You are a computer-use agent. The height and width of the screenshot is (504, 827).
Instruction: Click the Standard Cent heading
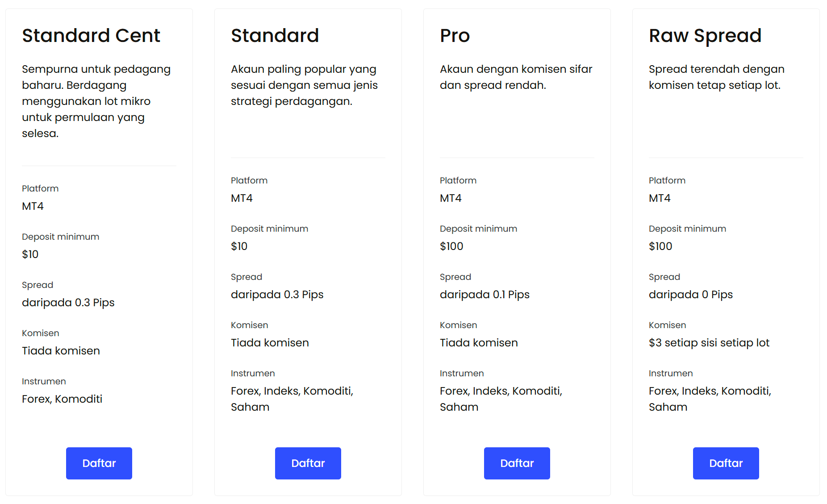tap(91, 35)
